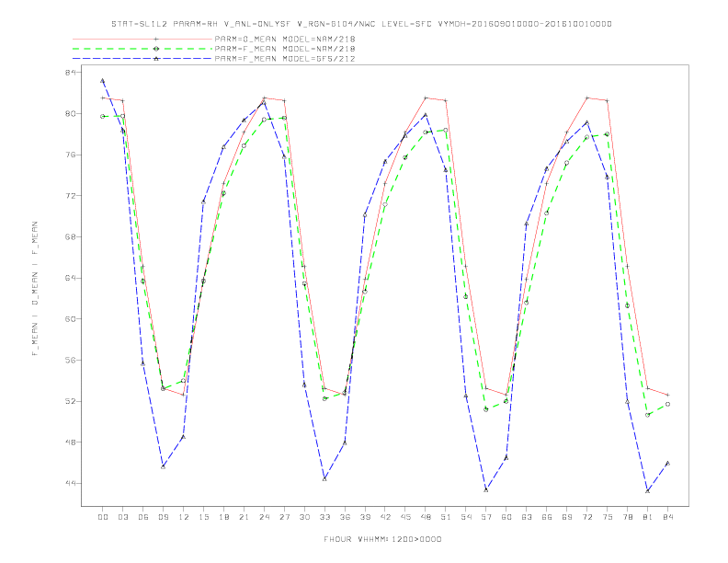Click forecast hour label 21 on x-axis
The image size is (728, 563).
244,517
